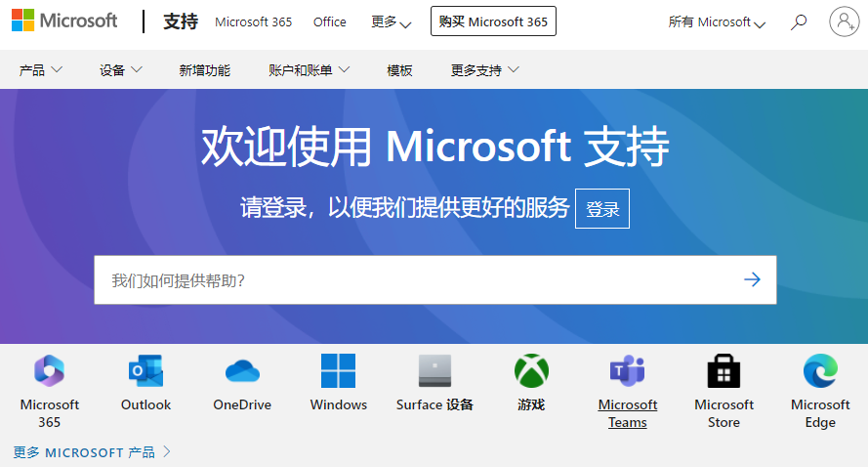
Task: Click the 支持 header link
Action: [181, 21]
